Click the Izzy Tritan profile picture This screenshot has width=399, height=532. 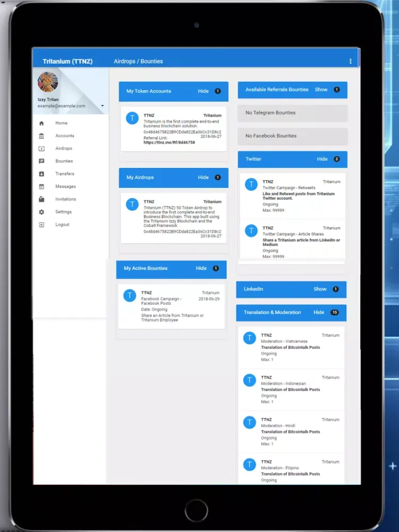click(x=48, y=82)
